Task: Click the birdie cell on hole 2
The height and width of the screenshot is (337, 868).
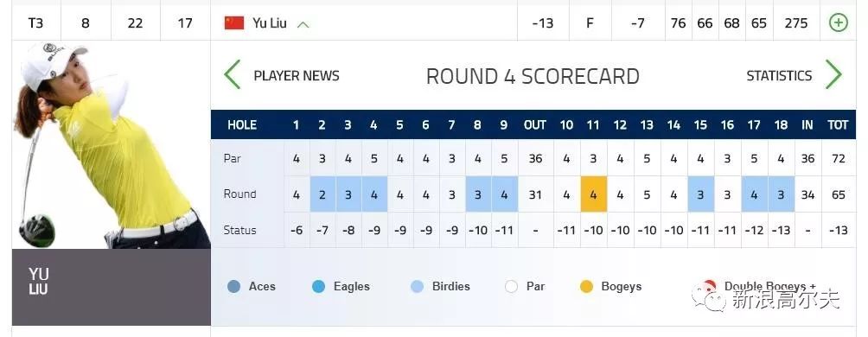Action: tap(322, 194)
